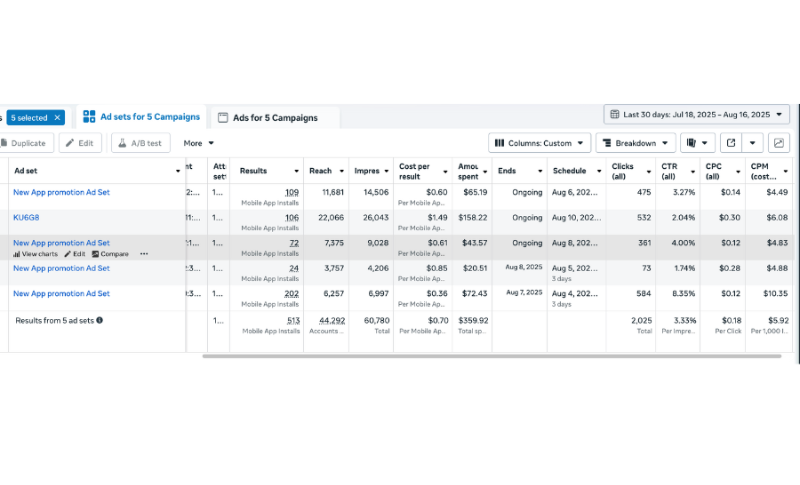Click the Edit button in the toolbar
Screen dimensions: 800x485
click(x=80, y=143)
